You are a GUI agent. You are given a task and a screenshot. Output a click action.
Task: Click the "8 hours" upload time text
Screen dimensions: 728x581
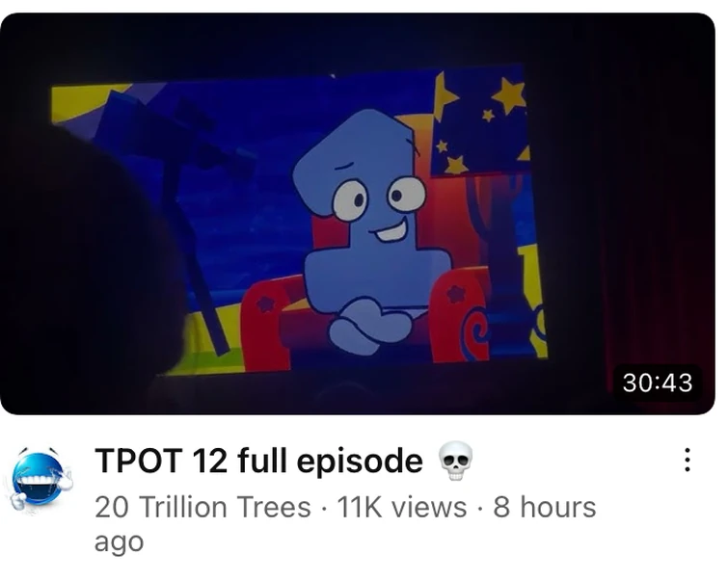click(x=544, y=506)
